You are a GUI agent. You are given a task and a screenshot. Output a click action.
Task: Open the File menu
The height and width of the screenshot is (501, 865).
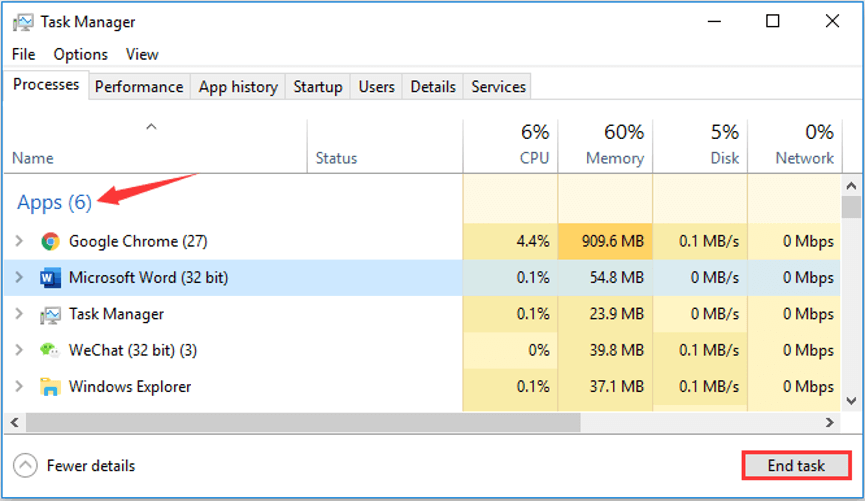tap(24, 55)
